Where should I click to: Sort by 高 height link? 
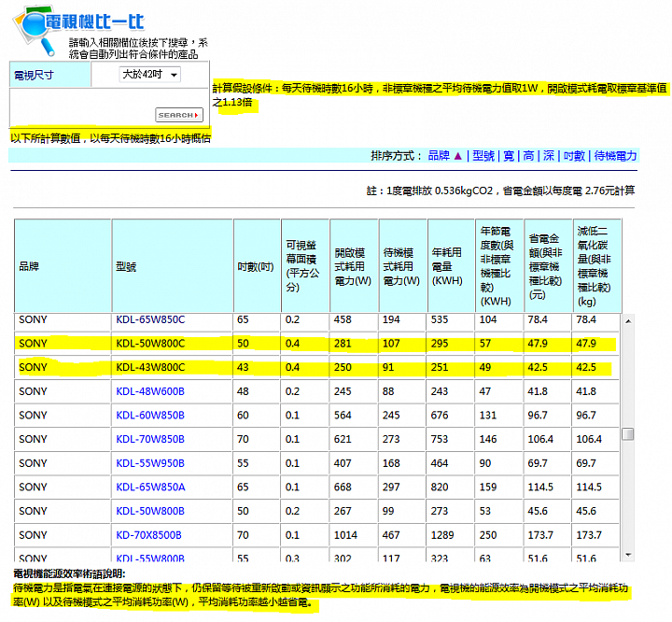[529, 155]
